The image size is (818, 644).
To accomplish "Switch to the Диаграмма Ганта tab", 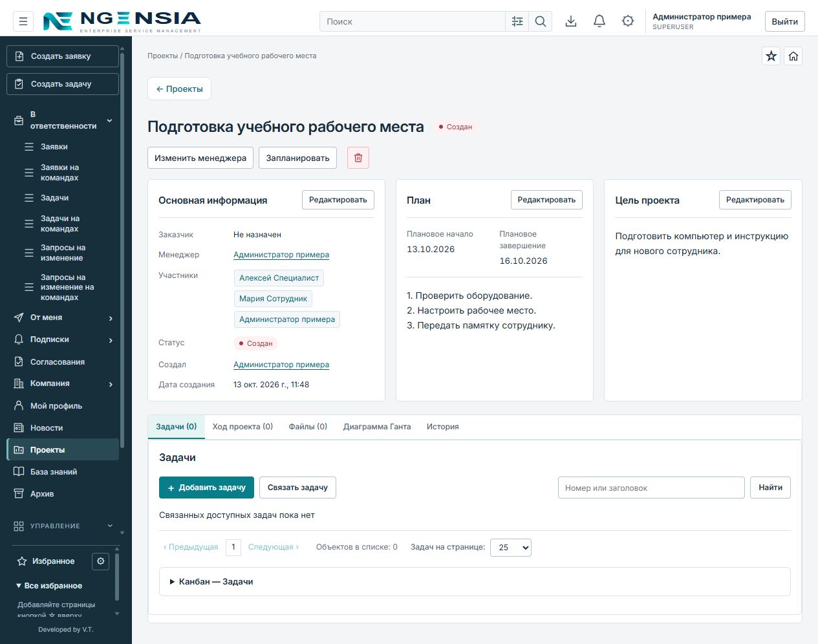I will (x=377, y=427).
